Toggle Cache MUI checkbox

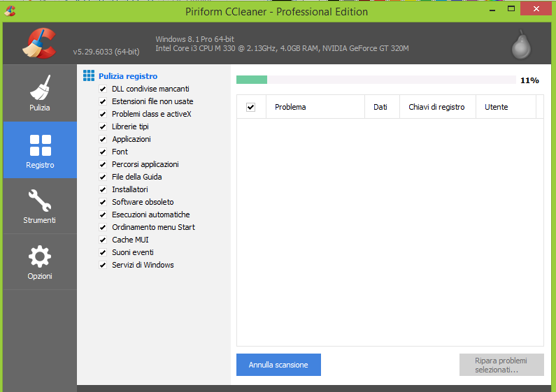103,240
